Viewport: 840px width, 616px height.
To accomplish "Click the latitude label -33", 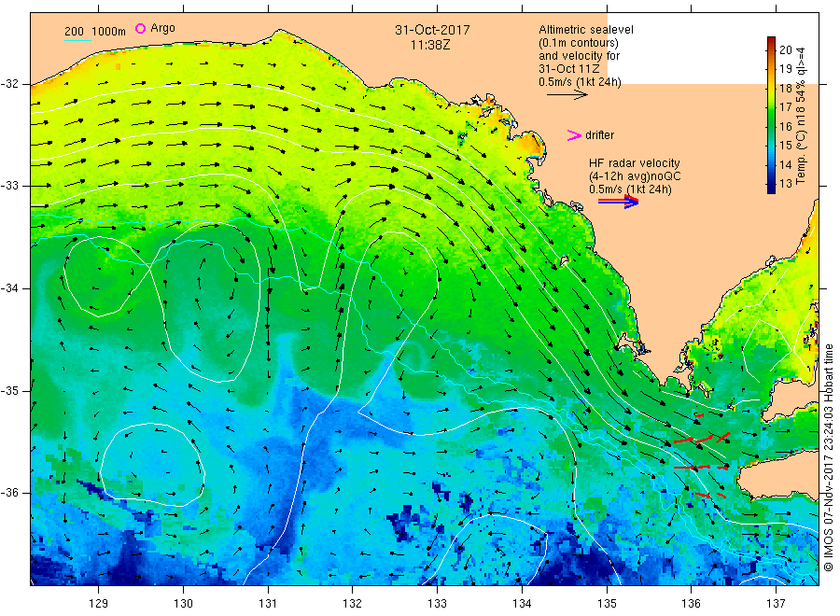I will [9, 186].
